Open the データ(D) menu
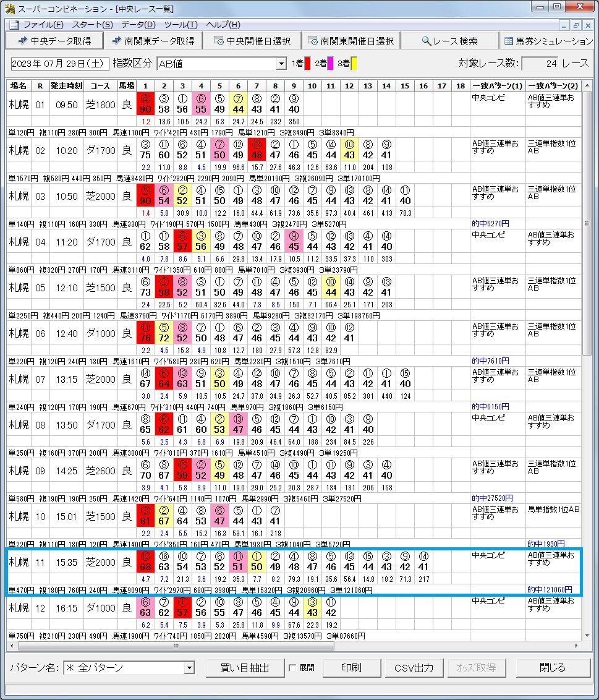The width and height of the screenshot is (599, 700). tap(138, 25)
